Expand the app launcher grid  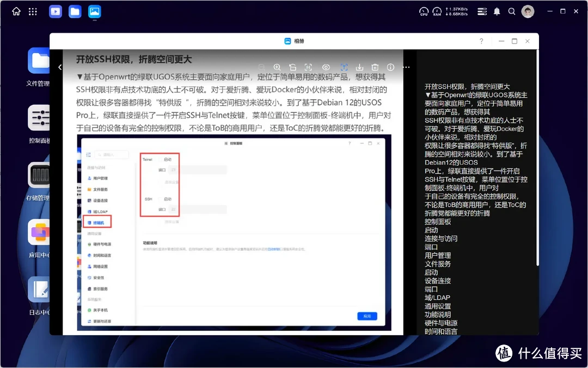coord(33,11)
